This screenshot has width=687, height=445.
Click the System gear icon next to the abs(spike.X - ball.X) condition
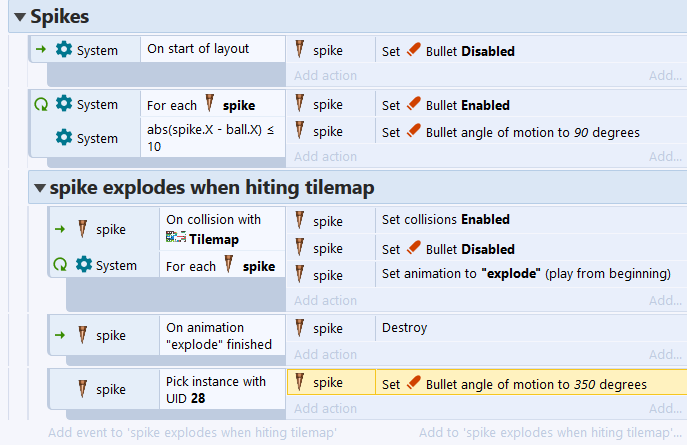(64, 138)
